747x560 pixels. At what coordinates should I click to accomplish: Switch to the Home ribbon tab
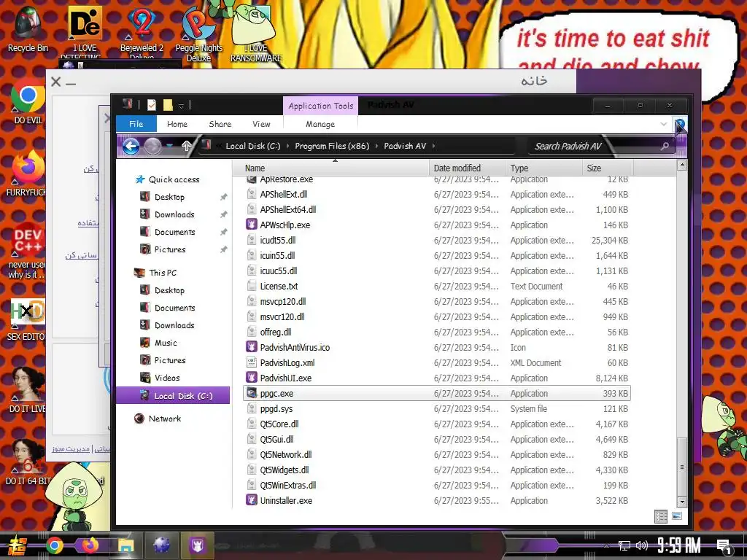point(177,124)
